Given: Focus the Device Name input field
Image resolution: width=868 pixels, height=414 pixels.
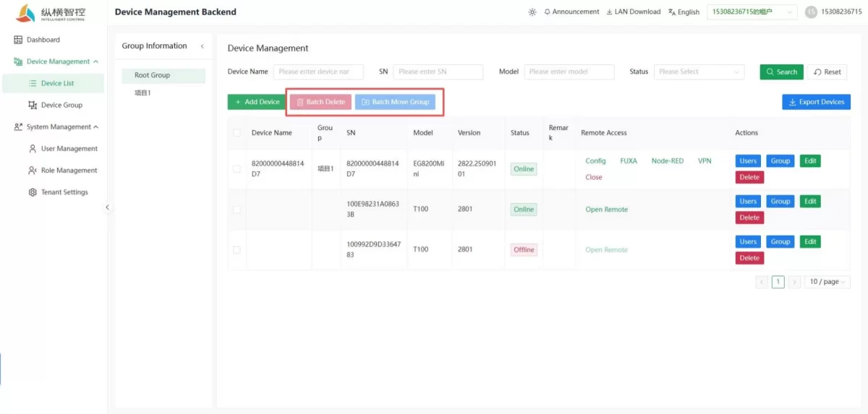Looking at the screenshot, I should pyautogui.click(x=318, y=72).
